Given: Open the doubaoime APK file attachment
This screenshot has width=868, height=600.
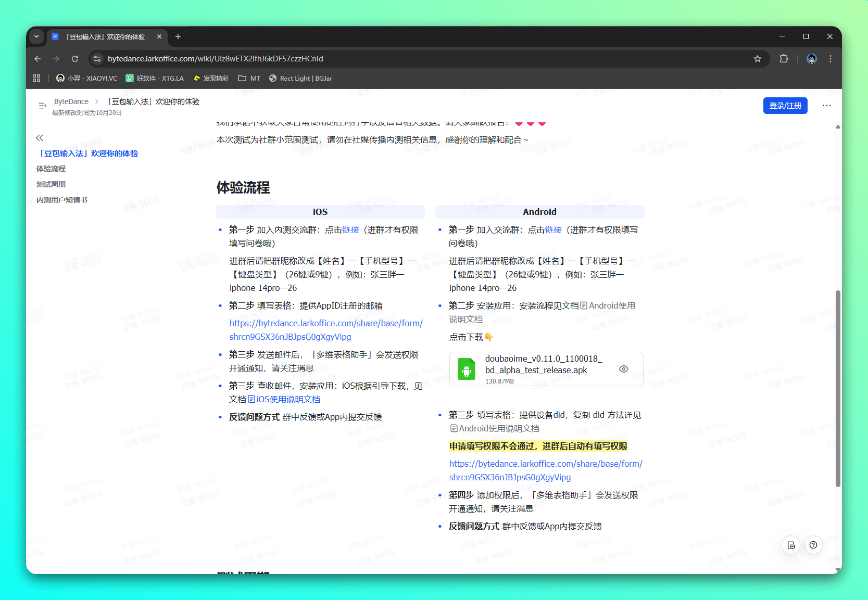Looking at the screenshot, I should pos(546,369).
